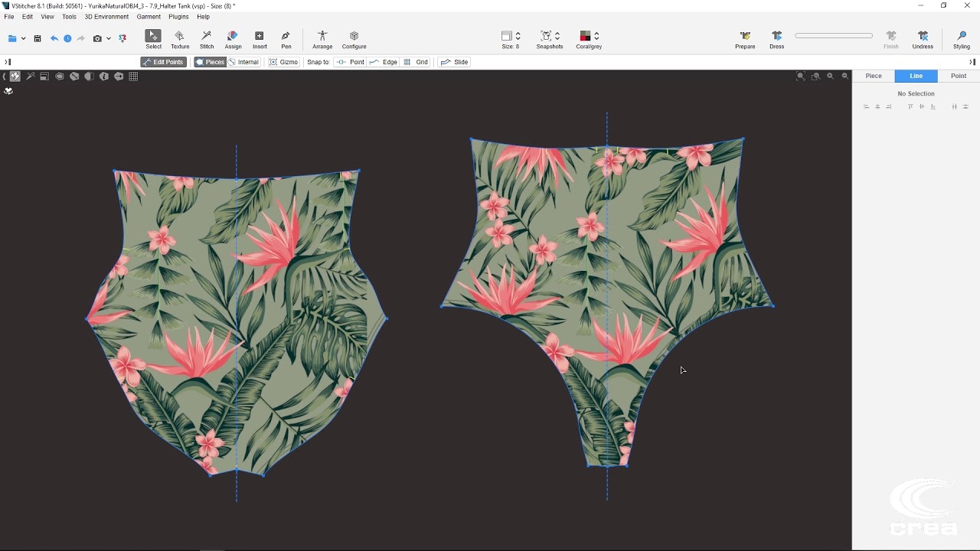Click the zoom out magnifier

pos(845,76)
